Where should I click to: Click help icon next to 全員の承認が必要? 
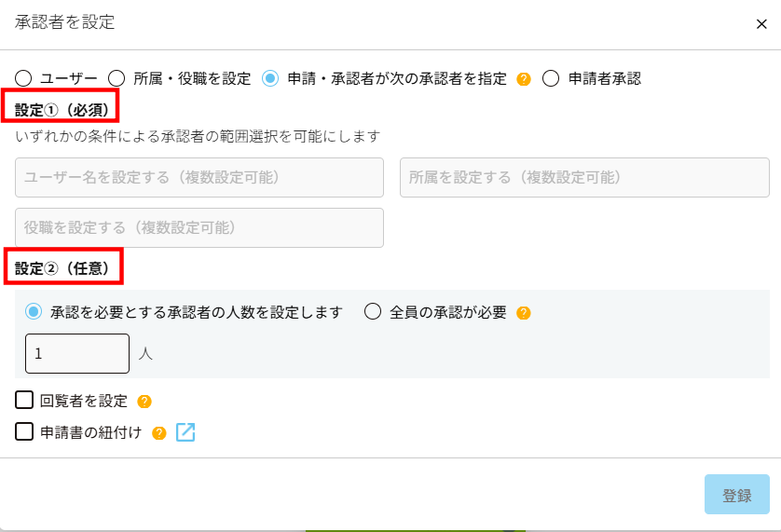point(524,313)
